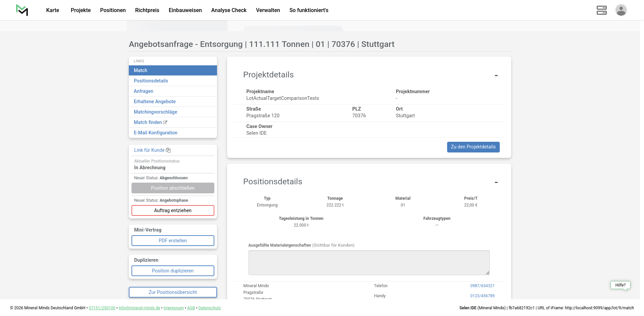The height and width of the screenshot is (316, 644).
Task: Collapse the Positionsdetails panel
Action: (x=496, y=182)
